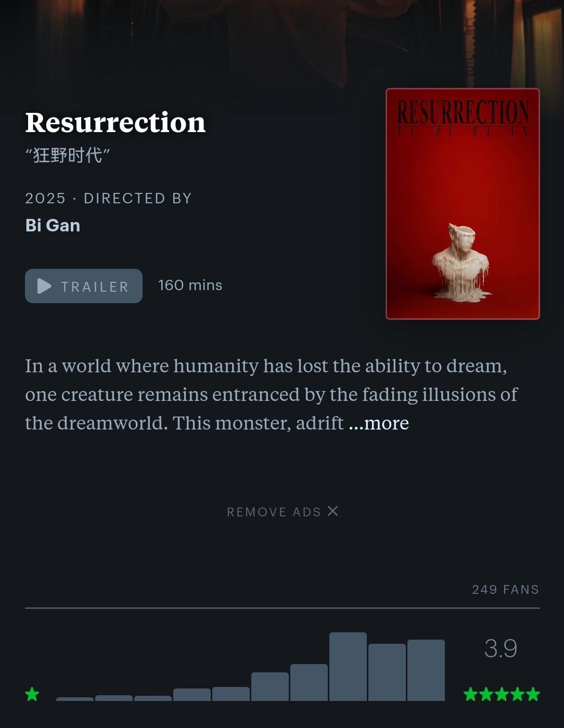Select the histogram bar just left of the tallest bar
The width and height of the screenshot is (564, 728).
309,683
